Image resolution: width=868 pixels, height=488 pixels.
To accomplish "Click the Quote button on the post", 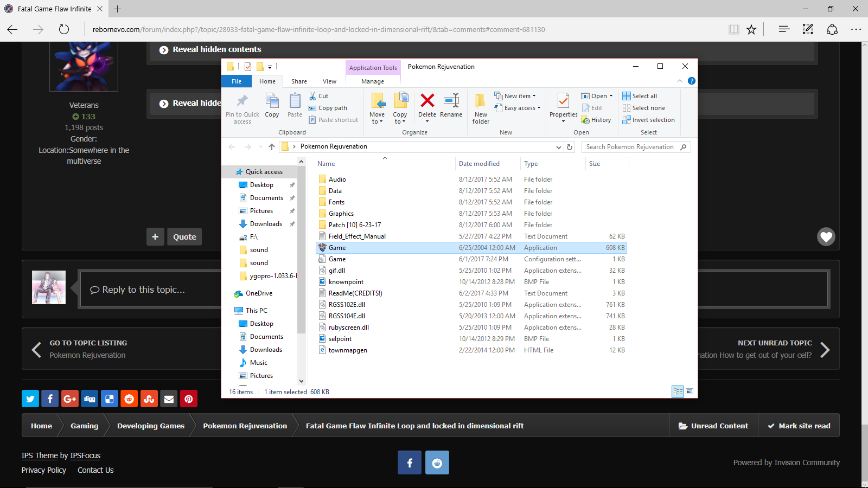I will coord(184,237).
